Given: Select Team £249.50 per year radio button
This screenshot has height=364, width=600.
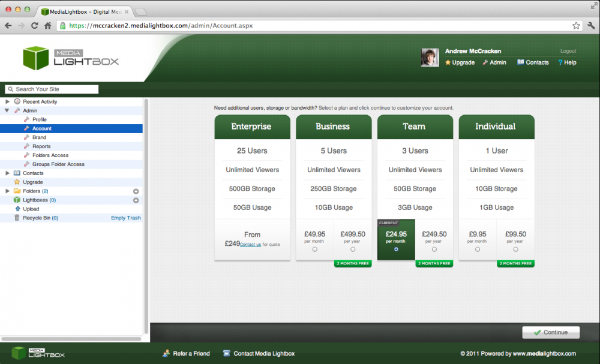Looking at the screenshot, I should (434, 249).
